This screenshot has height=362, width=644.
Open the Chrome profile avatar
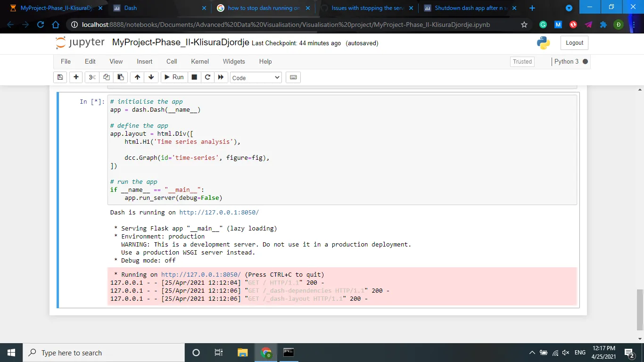(x=618, y=25)
